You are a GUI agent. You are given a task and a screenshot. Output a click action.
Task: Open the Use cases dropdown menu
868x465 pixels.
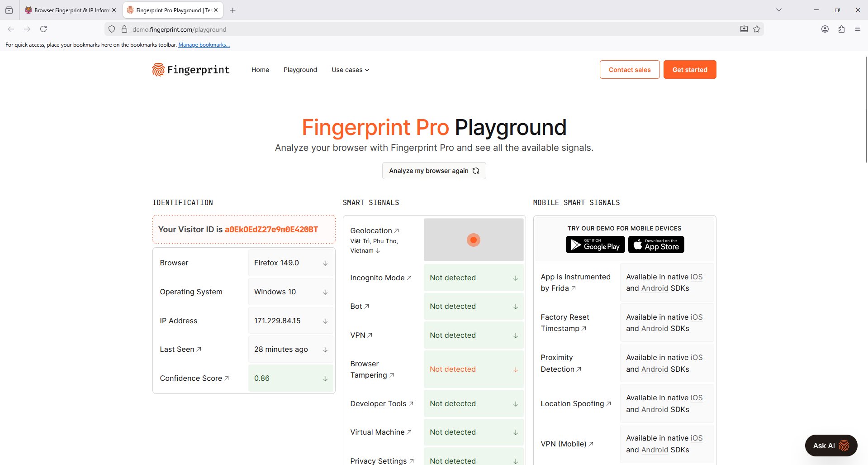350,70
